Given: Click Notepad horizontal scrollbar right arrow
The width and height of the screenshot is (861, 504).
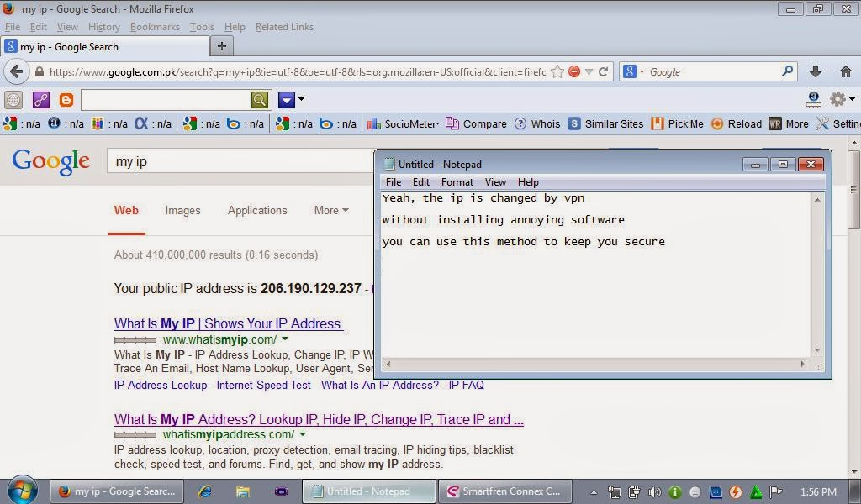Looking at the screenshot, I should (803, 364).
